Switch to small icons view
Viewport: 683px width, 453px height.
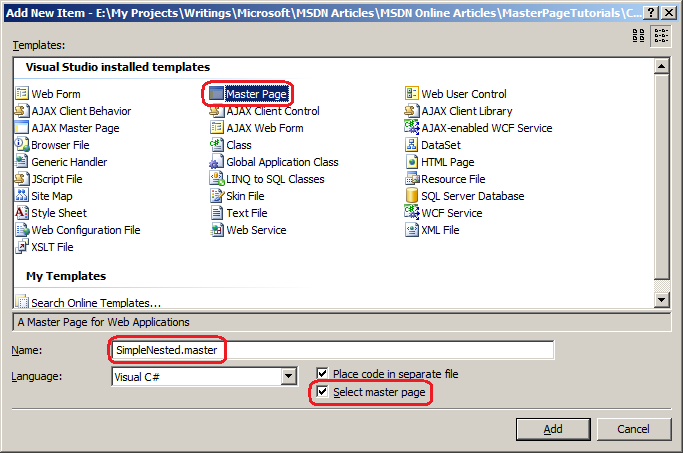pos(661,35)
